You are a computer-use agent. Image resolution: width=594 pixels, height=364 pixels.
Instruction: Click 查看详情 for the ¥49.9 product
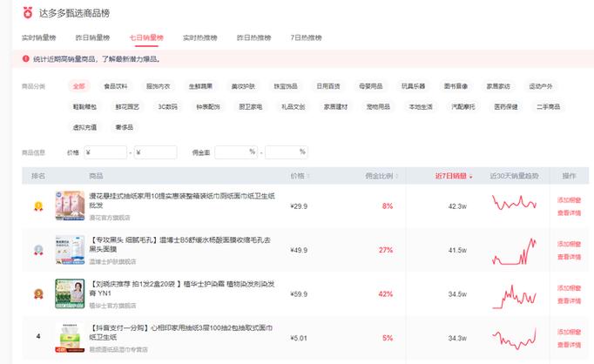569,257
